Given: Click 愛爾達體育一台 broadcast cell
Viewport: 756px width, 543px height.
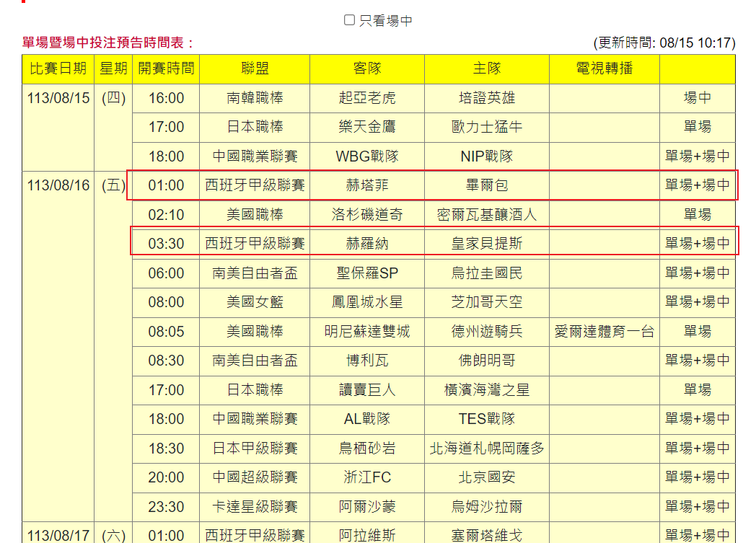Looking at the screenshot, I should click(x=604, y=332).
